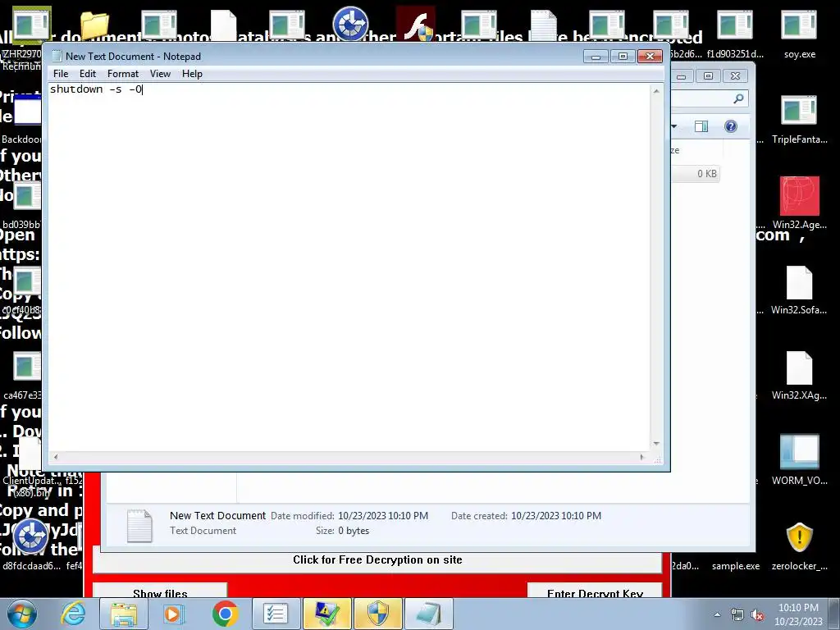This screenshot has height=630, width=840.
Task: Click Notepad horizontal scrollbar left arrow
Action: (x=56, y=457)
